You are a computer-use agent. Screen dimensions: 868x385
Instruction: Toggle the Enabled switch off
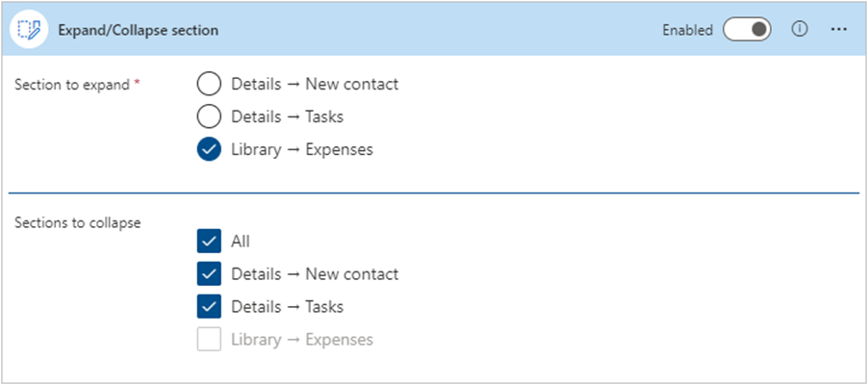(747, 30)
